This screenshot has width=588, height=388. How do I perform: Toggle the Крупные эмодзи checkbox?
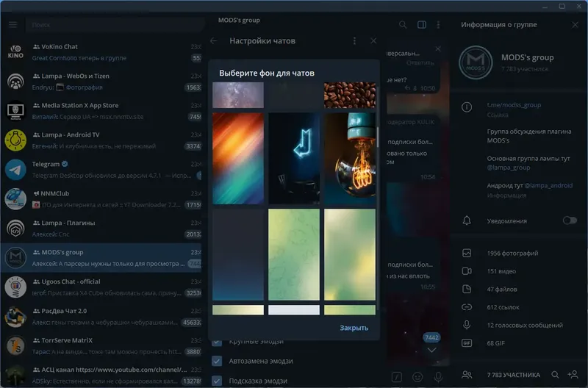(217, 342)
